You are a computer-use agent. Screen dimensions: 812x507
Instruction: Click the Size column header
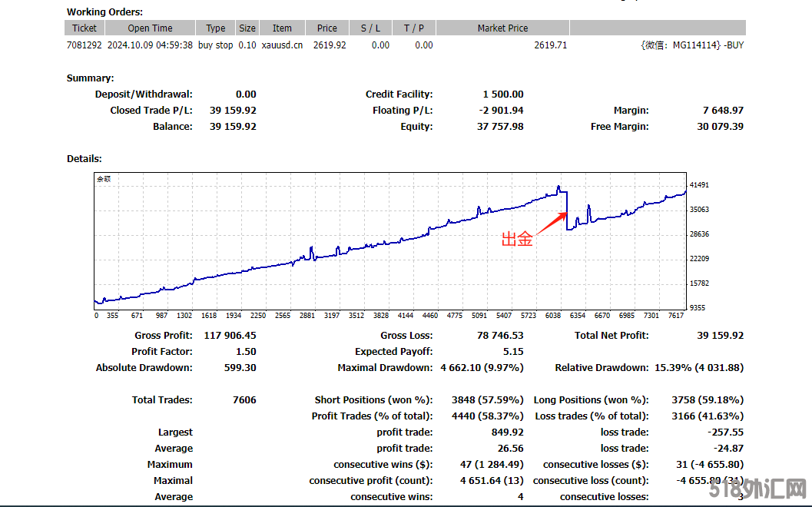[247, 28]
